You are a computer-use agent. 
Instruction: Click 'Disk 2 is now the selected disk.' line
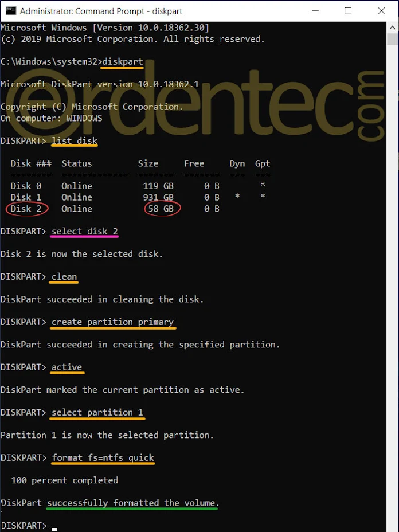click(x=82, y=254)
